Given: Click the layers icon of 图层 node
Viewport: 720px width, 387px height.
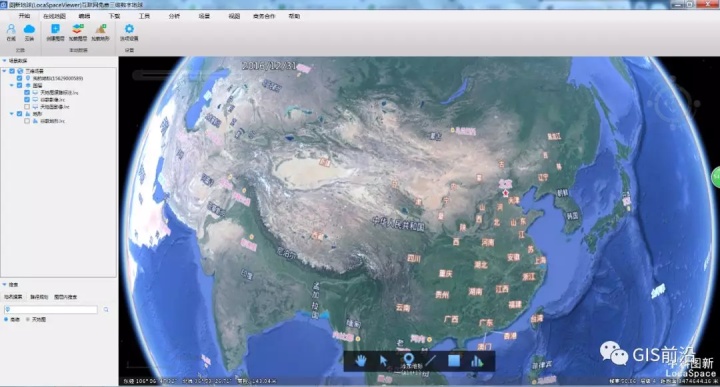Looking at the screenshot, I should [x=28, y=85].
